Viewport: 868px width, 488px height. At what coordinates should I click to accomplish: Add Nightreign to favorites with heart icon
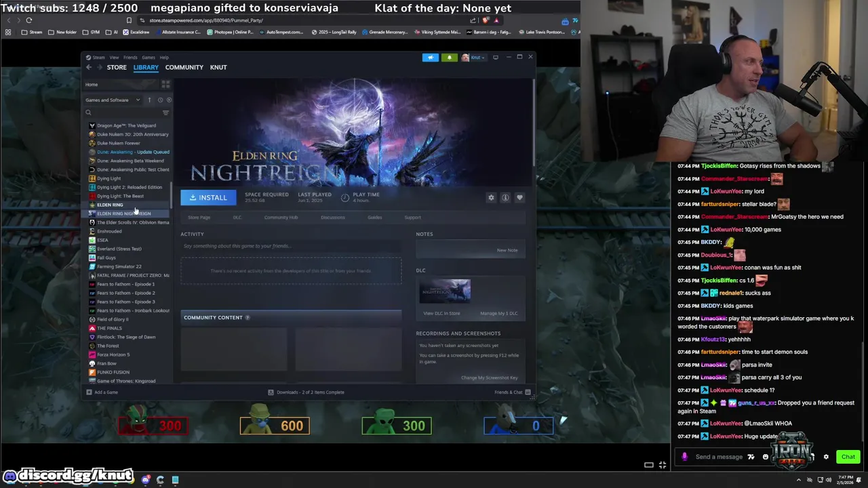519,198
